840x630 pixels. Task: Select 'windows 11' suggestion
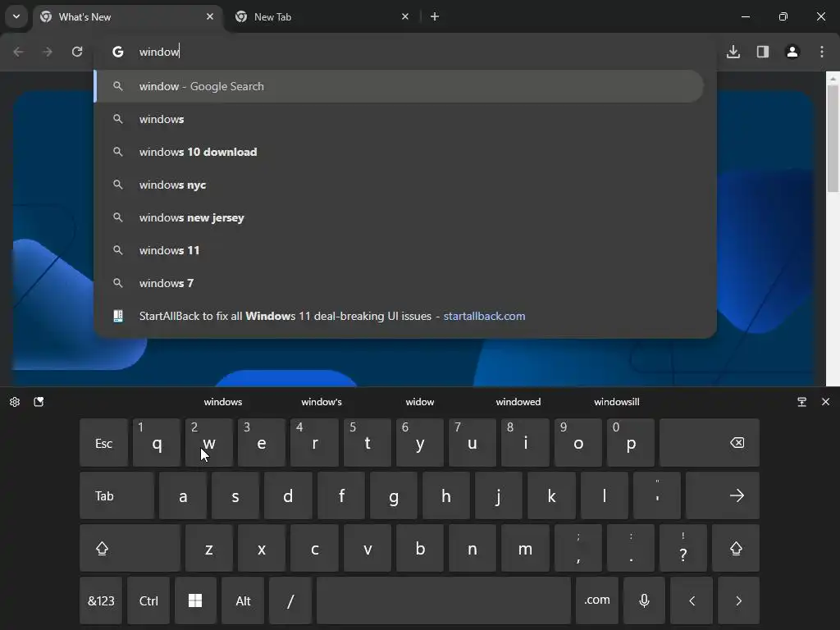point(399,250)
